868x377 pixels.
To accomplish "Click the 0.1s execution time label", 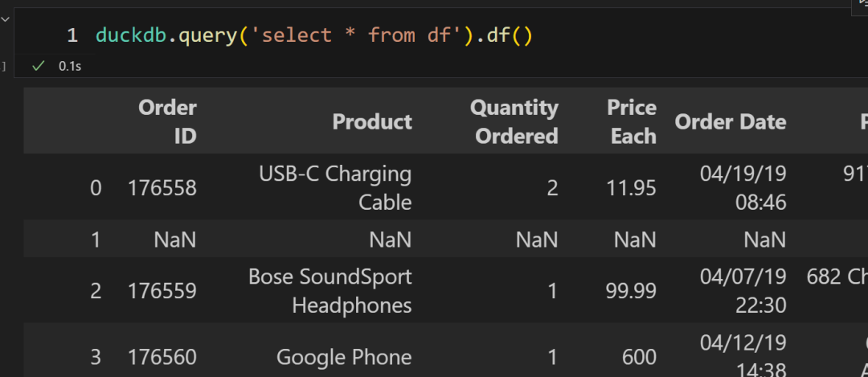I will (x=69, y=66).
